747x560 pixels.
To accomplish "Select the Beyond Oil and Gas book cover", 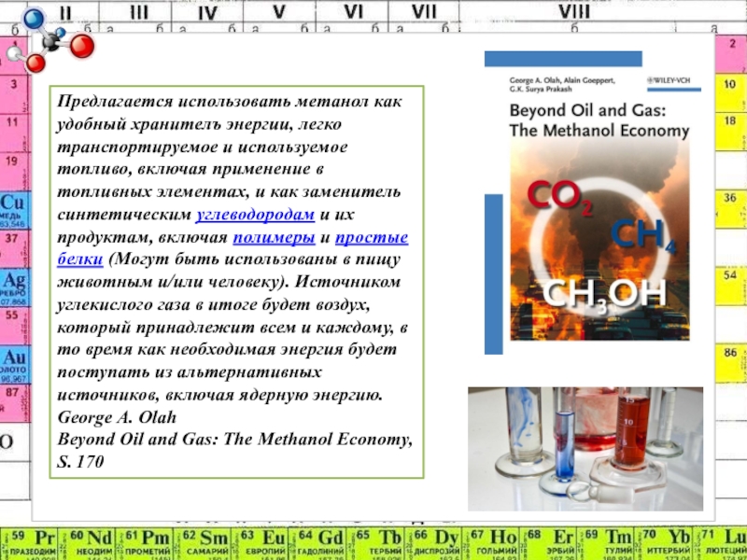I will point(593,203).
